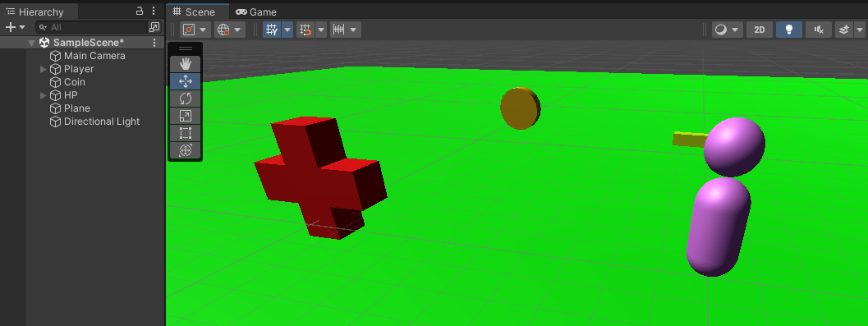Screen dimensions: 868x326
Task: Switch to the Game tab
Action: coord(255,12)
